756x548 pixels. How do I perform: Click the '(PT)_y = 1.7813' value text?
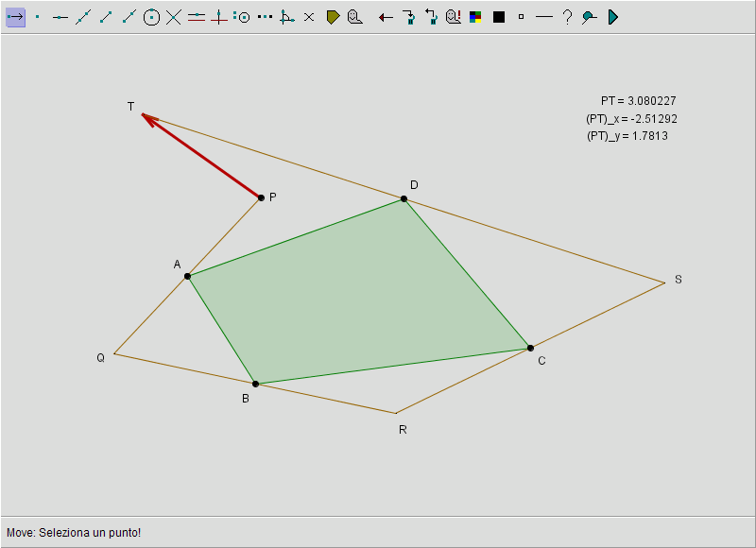point(627,136)
